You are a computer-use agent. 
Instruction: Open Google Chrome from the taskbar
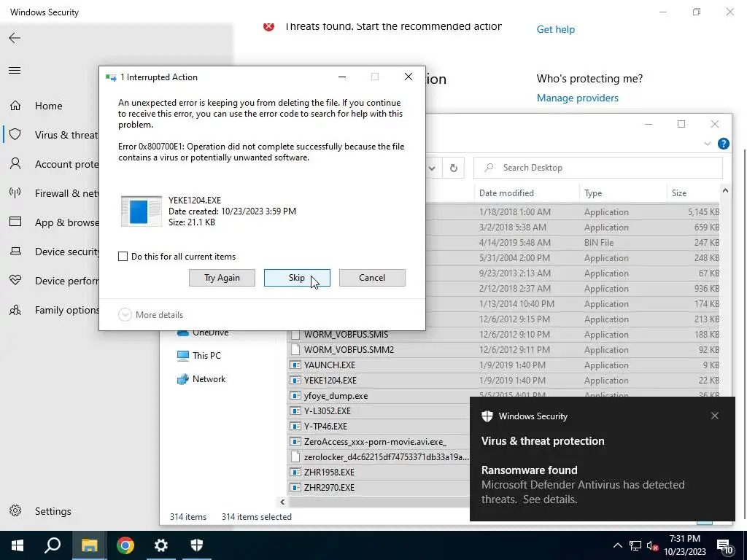click(x=125, y=545)
